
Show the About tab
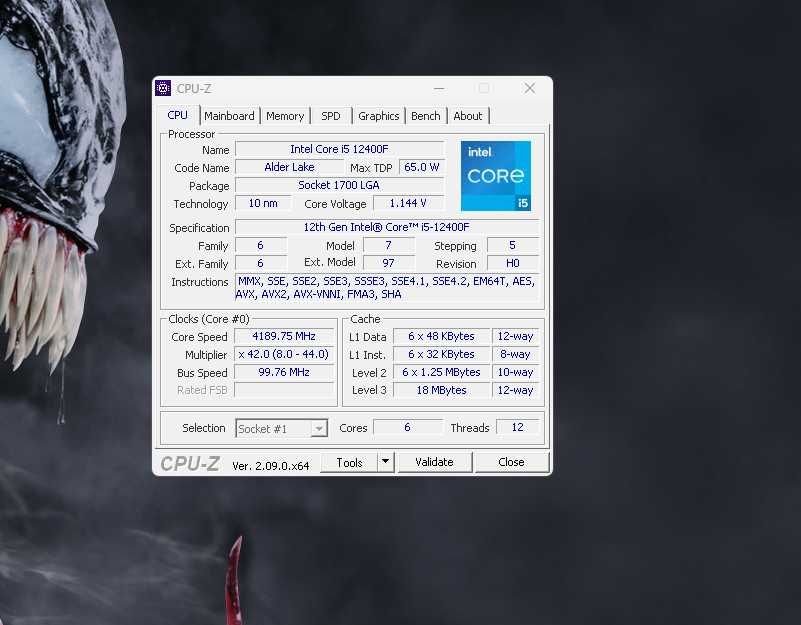pos(468,116)
